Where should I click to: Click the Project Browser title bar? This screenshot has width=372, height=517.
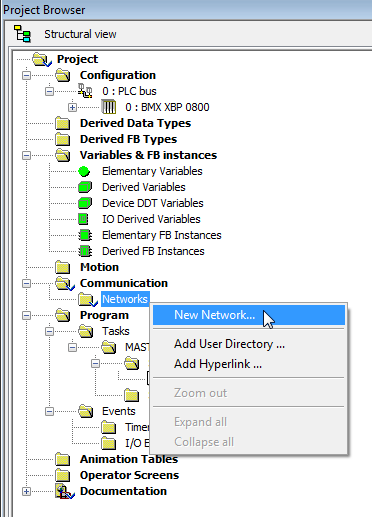(186, 10)
